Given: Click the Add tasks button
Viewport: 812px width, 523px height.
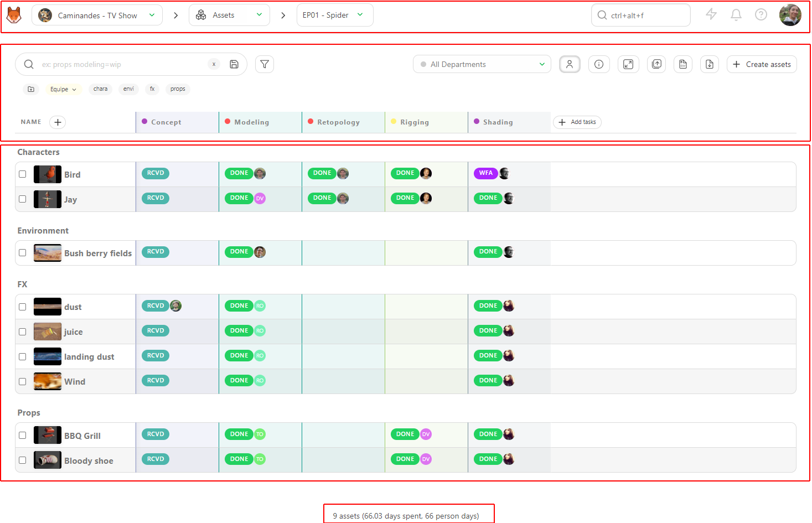Looking at the screenshot, I should point(577,122).
